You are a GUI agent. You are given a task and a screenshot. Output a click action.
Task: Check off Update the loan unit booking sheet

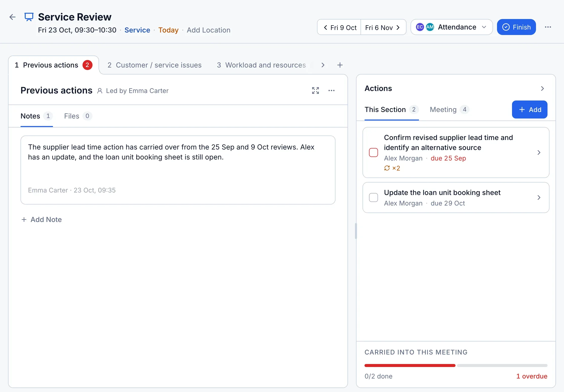[x=373, y=197]
